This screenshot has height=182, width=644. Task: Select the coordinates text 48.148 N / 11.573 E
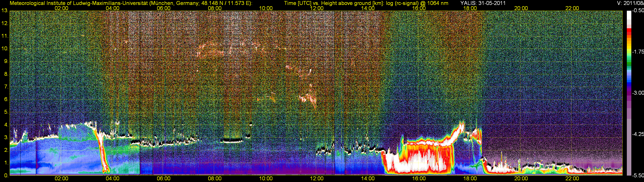(225, 3)
